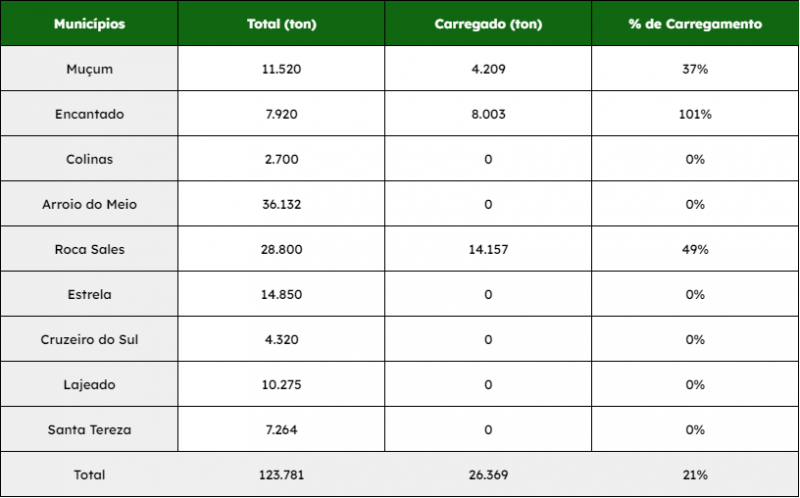Click the Santa Tereza row label
This screenshot has height=498, width=800.
(x=90, y=430)
